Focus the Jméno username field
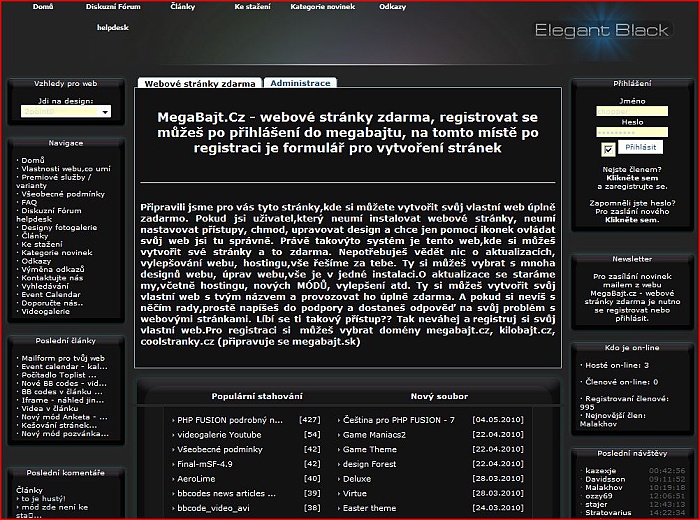 click(631, 112)
